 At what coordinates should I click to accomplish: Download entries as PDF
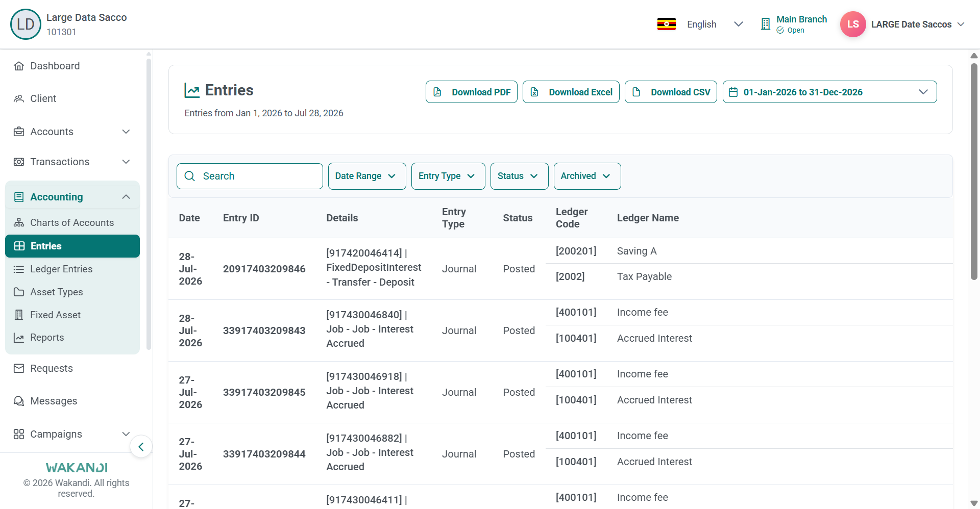(x=472, y=92)
